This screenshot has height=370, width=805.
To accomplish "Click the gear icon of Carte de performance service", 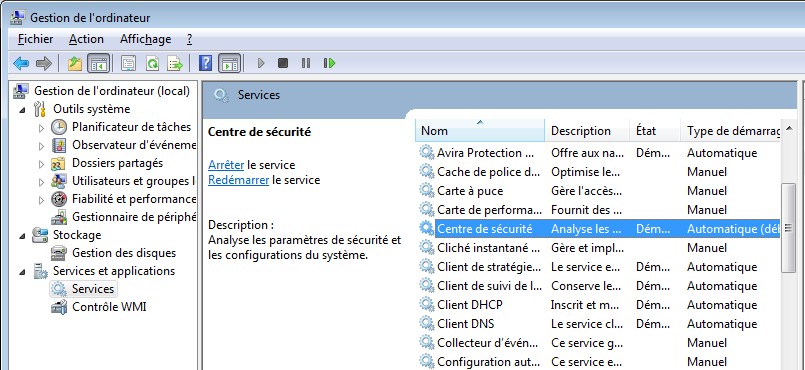I will (x=427, y=209).
